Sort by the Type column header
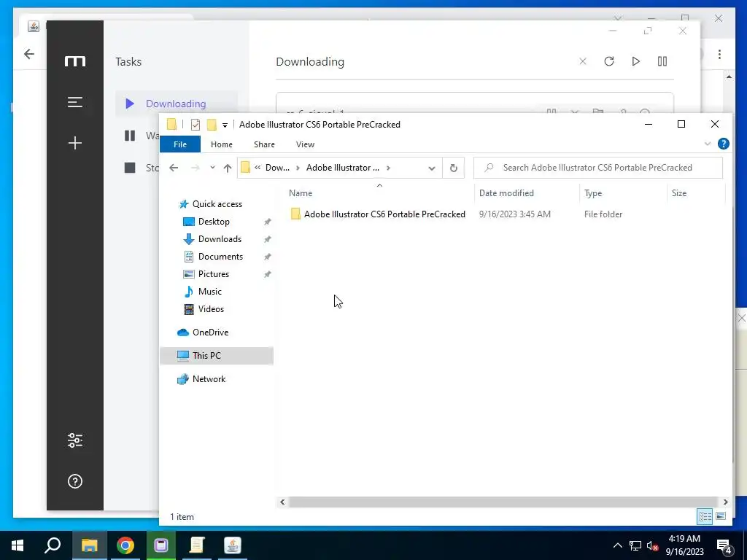 click(593, 192)
